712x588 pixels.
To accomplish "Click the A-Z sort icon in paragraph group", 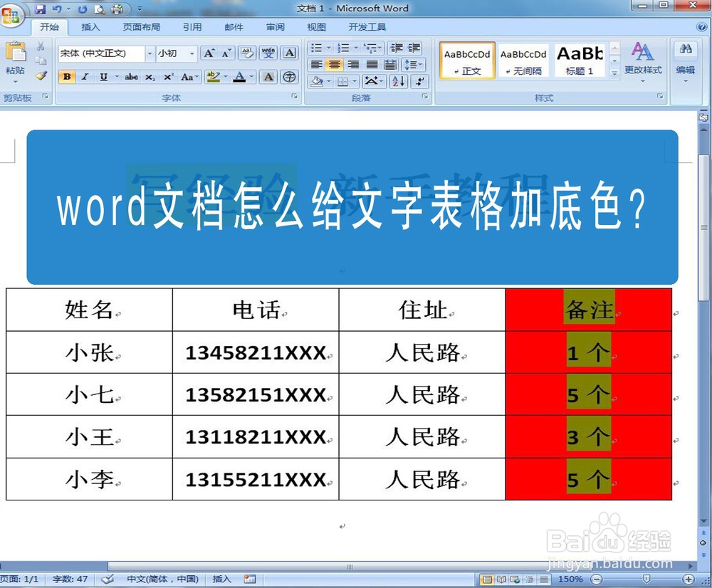I will click(x=399, y=81).
